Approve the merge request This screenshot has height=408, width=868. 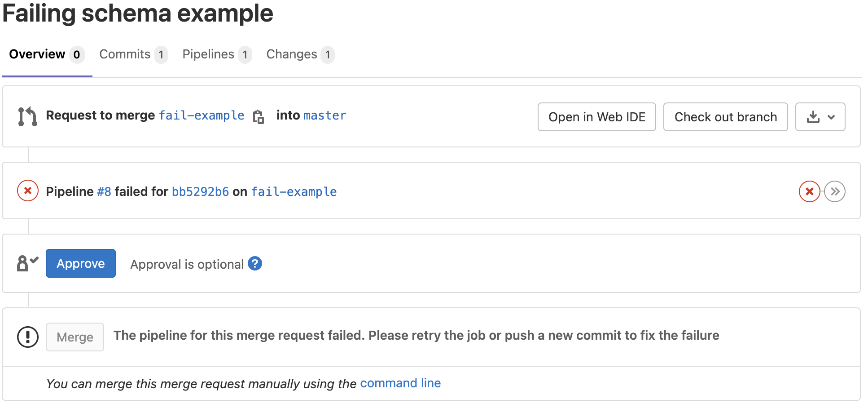click(80, 263)
